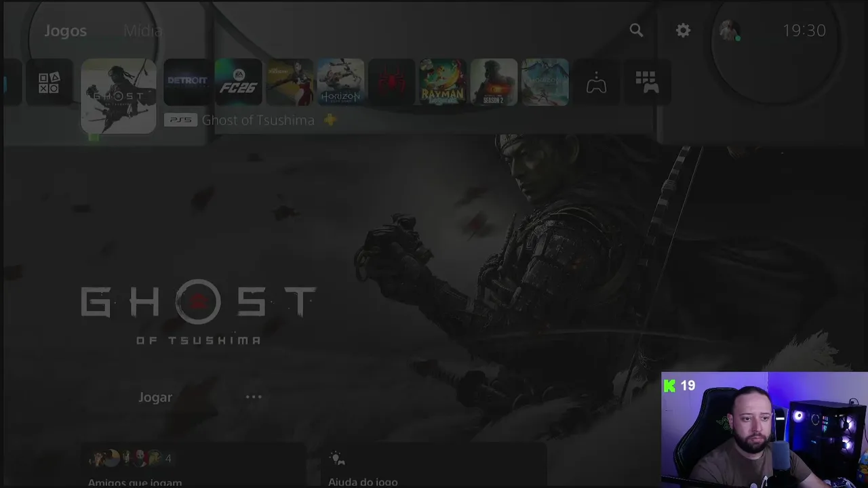Click the 'Ghost of Tsushima' title text
868x488 pixels.
[x=258, y=120]
